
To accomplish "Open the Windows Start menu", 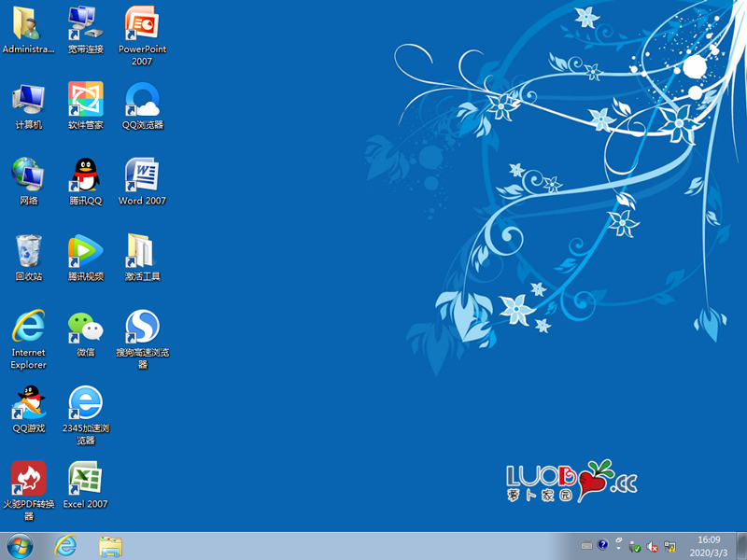I will tap(19, 545).
